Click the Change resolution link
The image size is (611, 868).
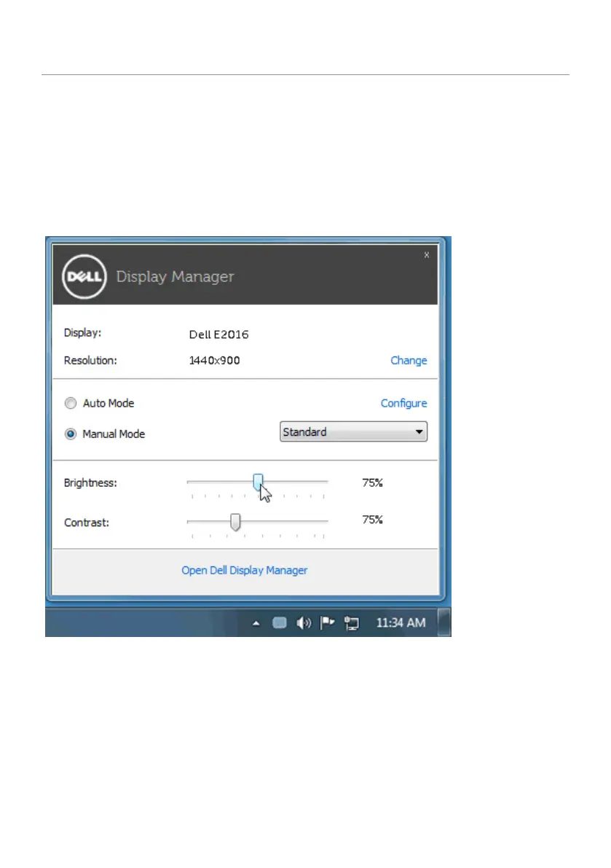[409, 360]
